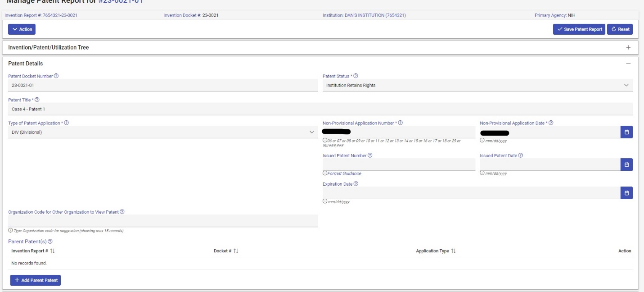The image size is (644, 292).
Task: Open help for Issued Patent Date
Action: pyautogui.click(x=521, y=155)
